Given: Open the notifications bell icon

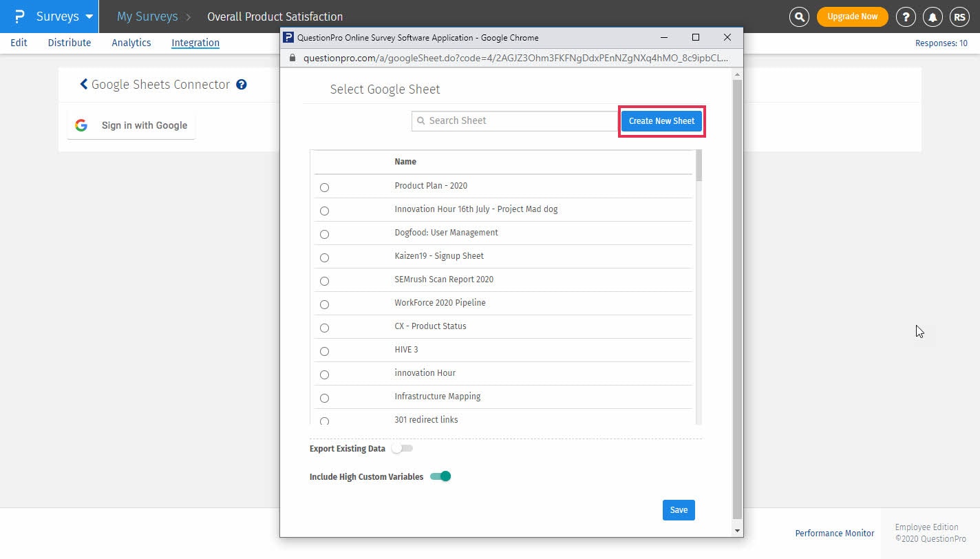Looking at the screenshot, I should point(933,17).
